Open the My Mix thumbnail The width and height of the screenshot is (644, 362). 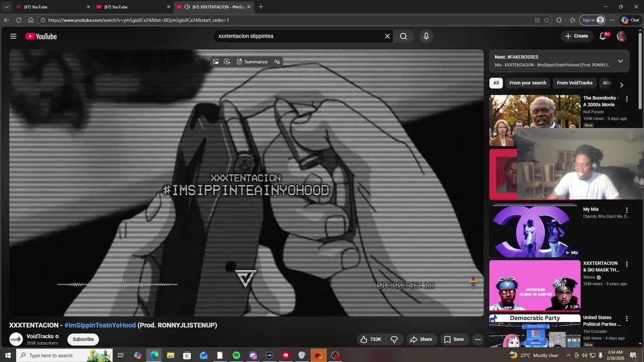point(534,231)
